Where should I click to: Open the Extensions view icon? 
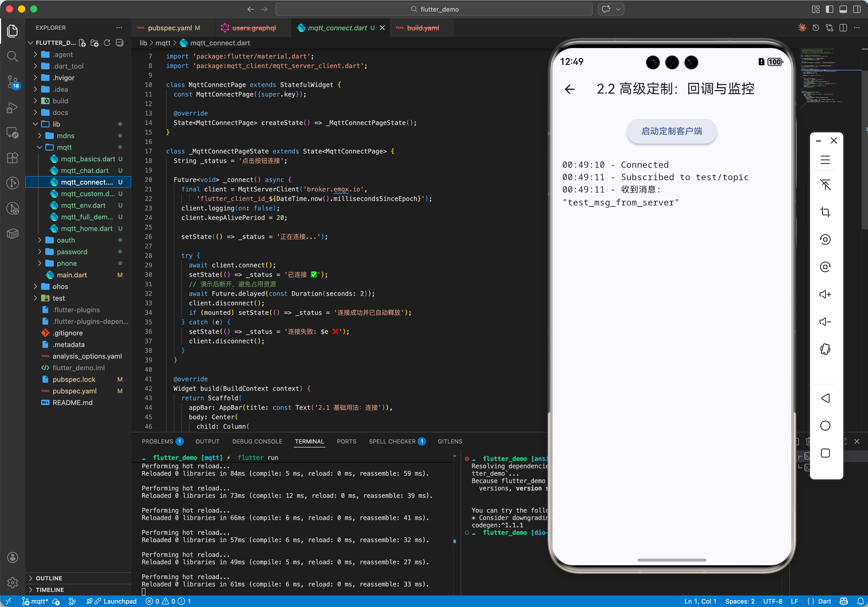[x=12, y=158]
